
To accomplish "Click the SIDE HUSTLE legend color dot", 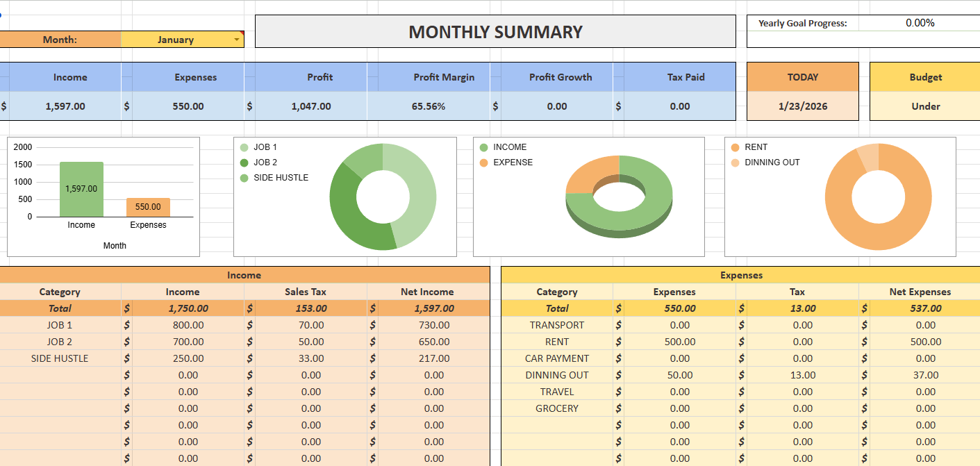I will click(x=244, y=178).
